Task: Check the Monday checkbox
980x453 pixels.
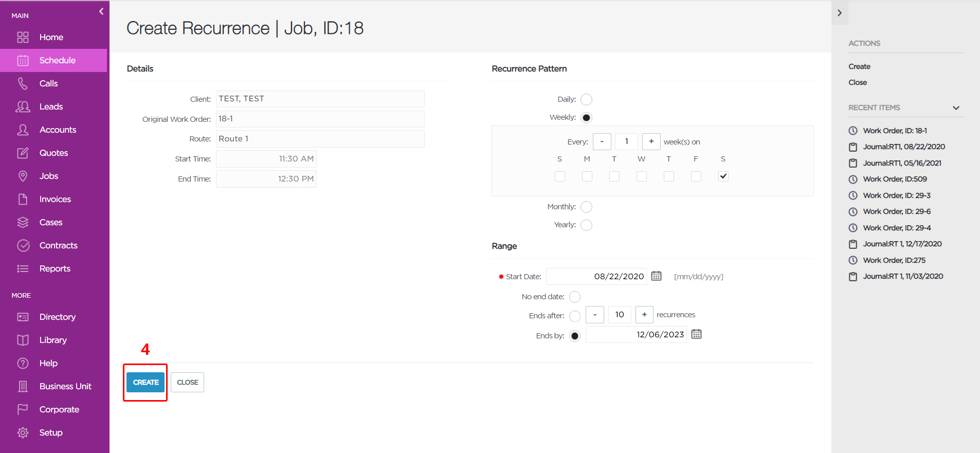Action: click(587, 176)
